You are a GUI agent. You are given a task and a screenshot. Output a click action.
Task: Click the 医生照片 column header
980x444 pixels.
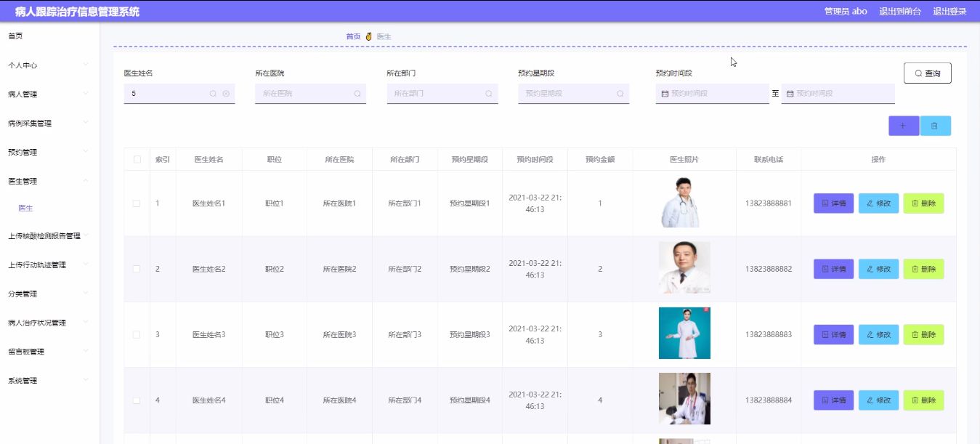(684, 159)
